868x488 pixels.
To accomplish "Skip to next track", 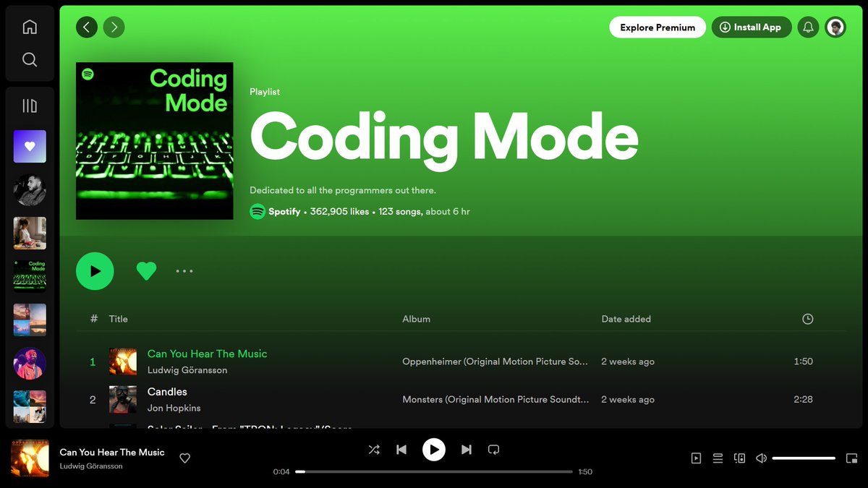I will [467, 450].
